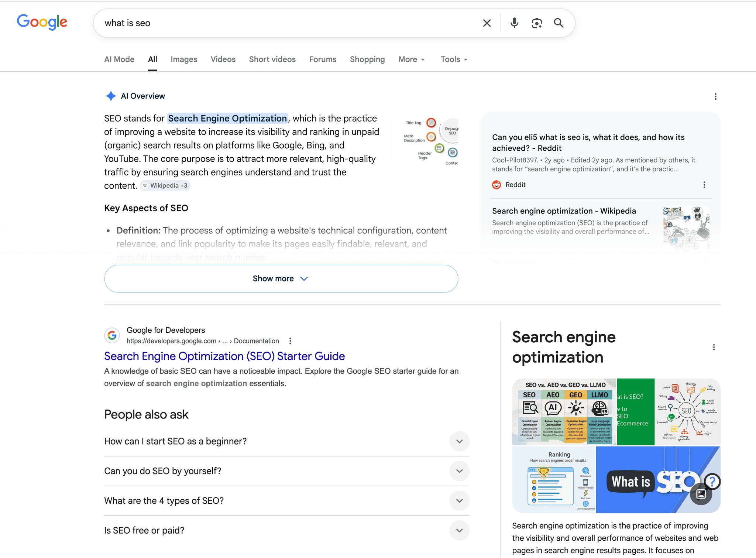The height and width of the screenshot is (558, 756).
Task: Open the Forums tab
Action: pyautogui.click(x=323, y=59)
